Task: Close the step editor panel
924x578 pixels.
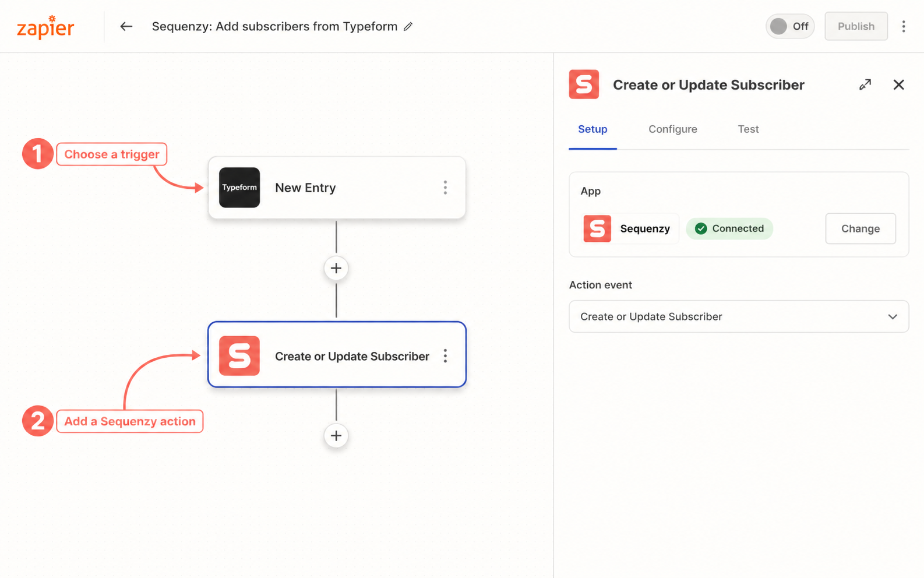Action: 899,84
